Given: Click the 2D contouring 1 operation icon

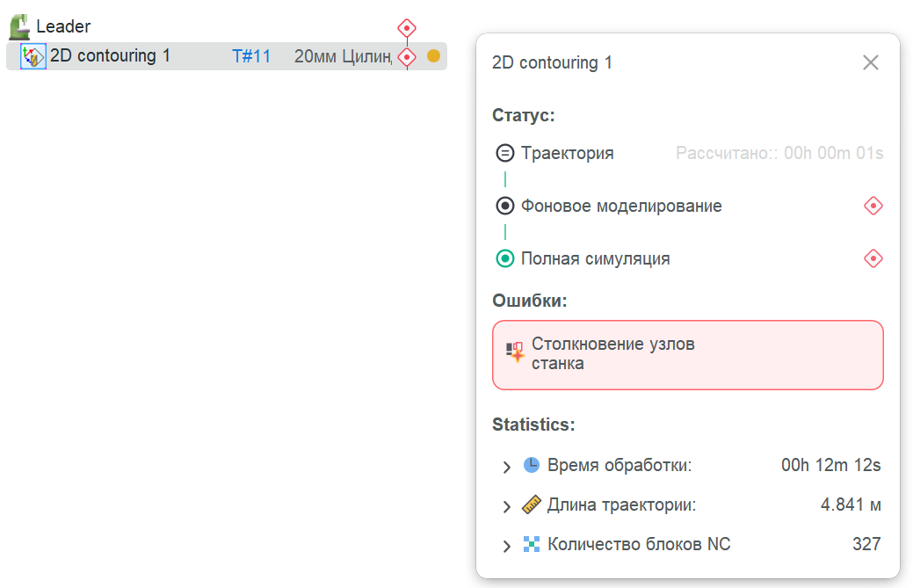Looking at the screenshot, I should point(33,57).
